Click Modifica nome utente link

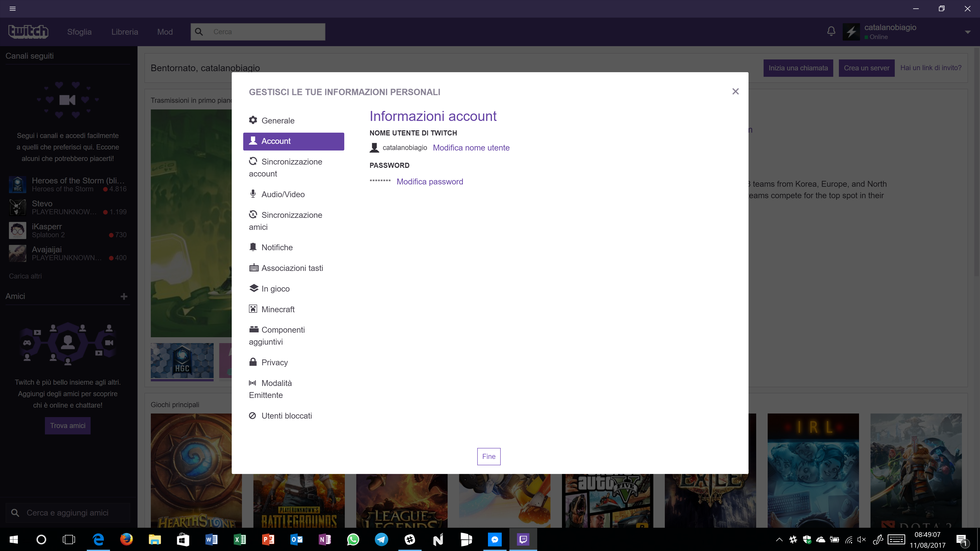(471, 147)
